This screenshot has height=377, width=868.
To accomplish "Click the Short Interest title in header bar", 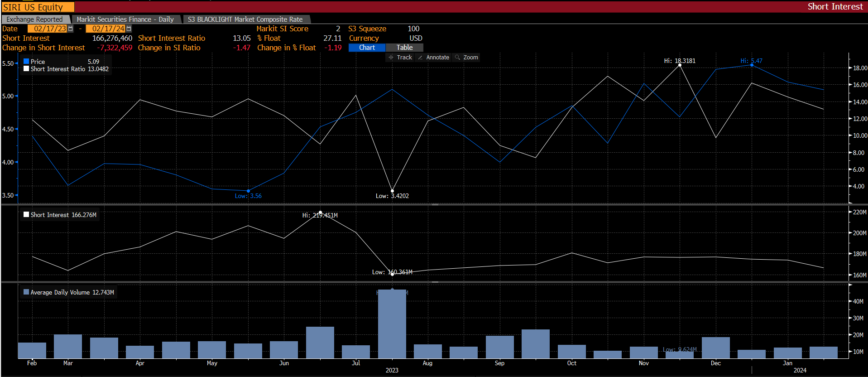I will pyautogui.click(x=835, y=6).
